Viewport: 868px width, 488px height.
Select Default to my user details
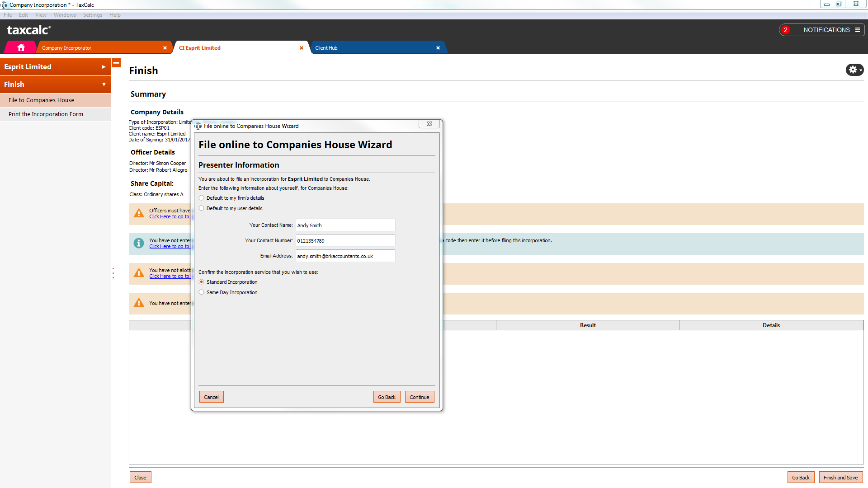[202, 208]
